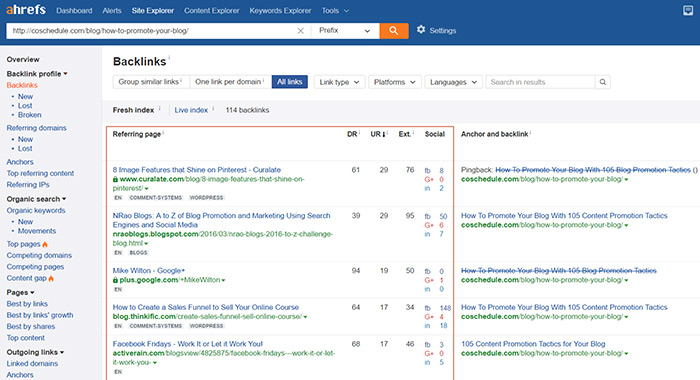Click the DR column header
700x380 pixels.
point(353,134)
